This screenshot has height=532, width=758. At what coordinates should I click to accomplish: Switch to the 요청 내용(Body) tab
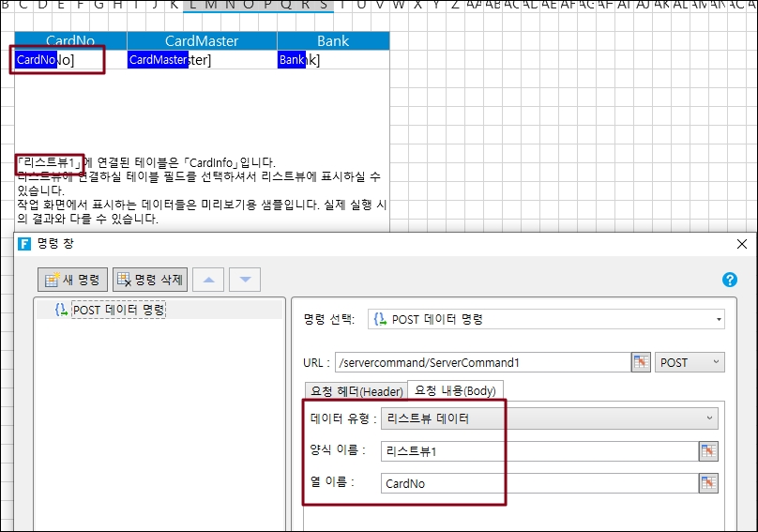point(456,390)
